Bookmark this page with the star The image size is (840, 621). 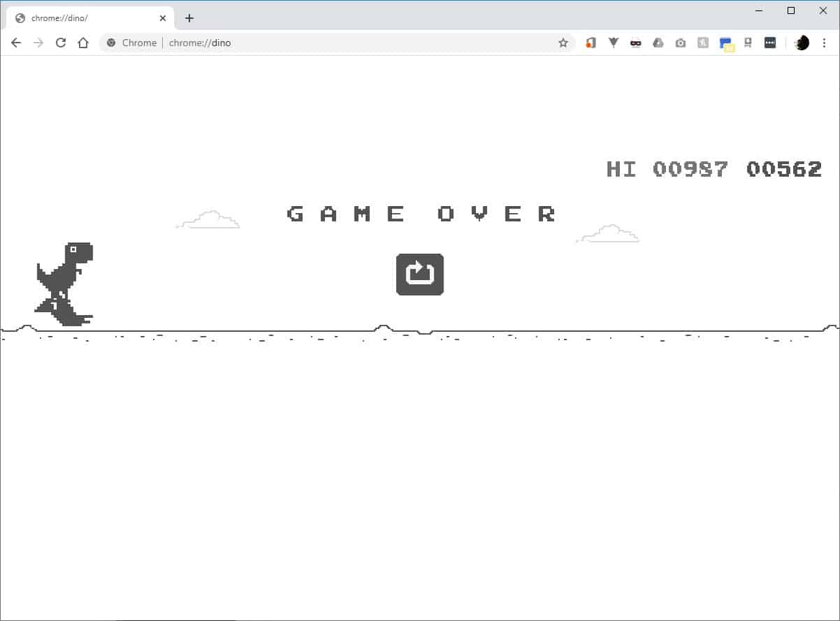coord(563,43)
